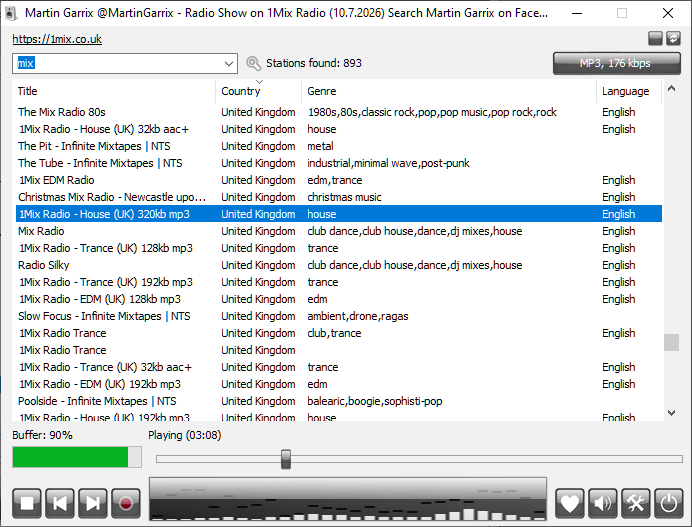Start recording with the red record button

click(126, 503)
